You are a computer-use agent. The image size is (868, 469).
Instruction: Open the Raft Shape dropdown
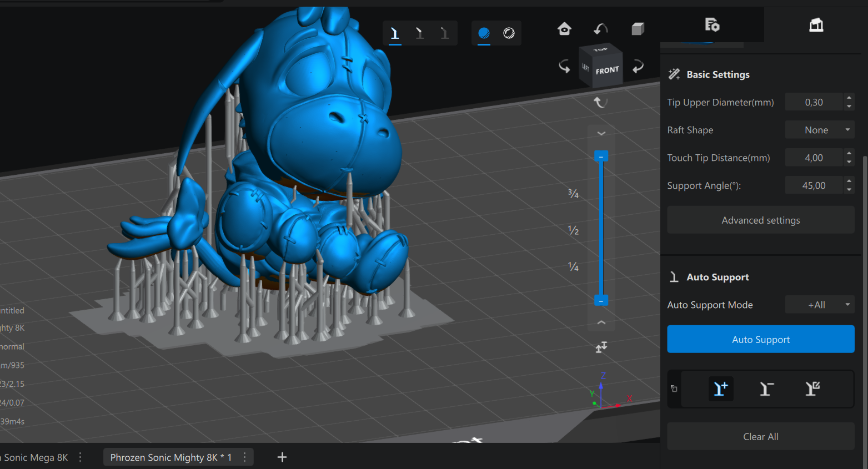(x=820, y=130)
